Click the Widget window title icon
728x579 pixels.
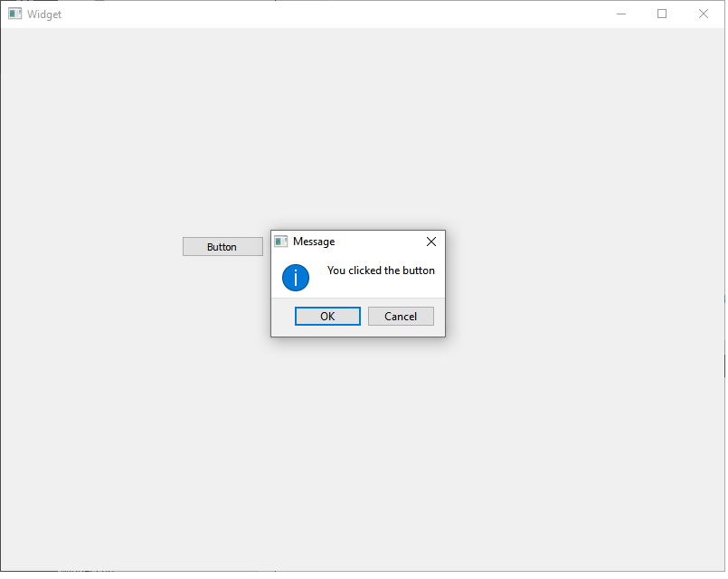15,14
